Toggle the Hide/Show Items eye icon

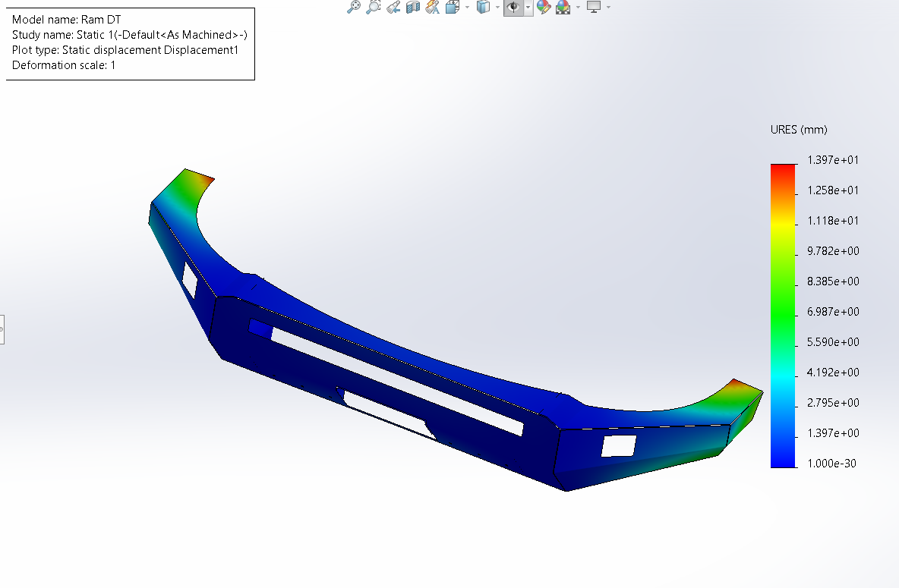pos(513,7)
